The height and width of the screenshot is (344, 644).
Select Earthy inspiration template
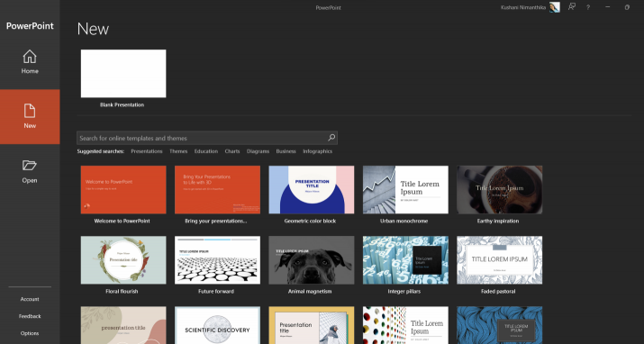[499, 190]
